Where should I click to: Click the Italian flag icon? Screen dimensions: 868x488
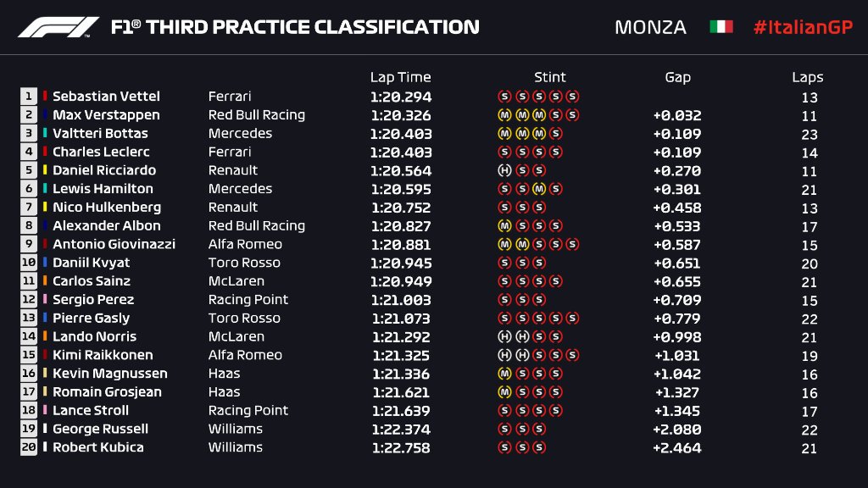721,27
